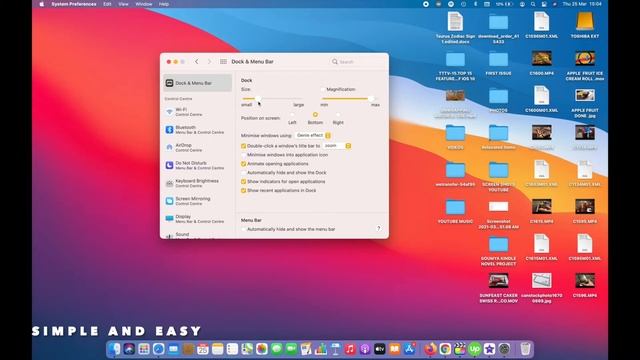This screenshot has height=360, width=640.
Task: Click the large end of Size slider
Action: pos(299,105)
